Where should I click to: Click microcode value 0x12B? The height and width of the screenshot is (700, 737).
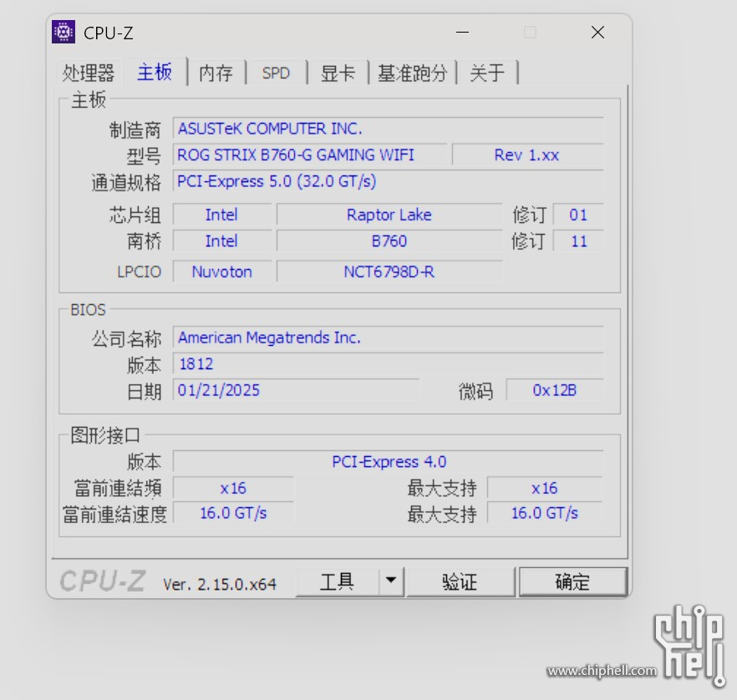tap(555, 390)
